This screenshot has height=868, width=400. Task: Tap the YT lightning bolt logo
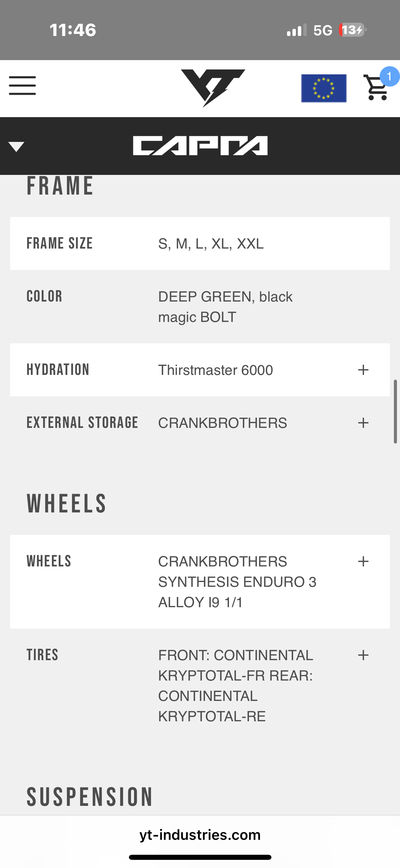coord(213,88)
